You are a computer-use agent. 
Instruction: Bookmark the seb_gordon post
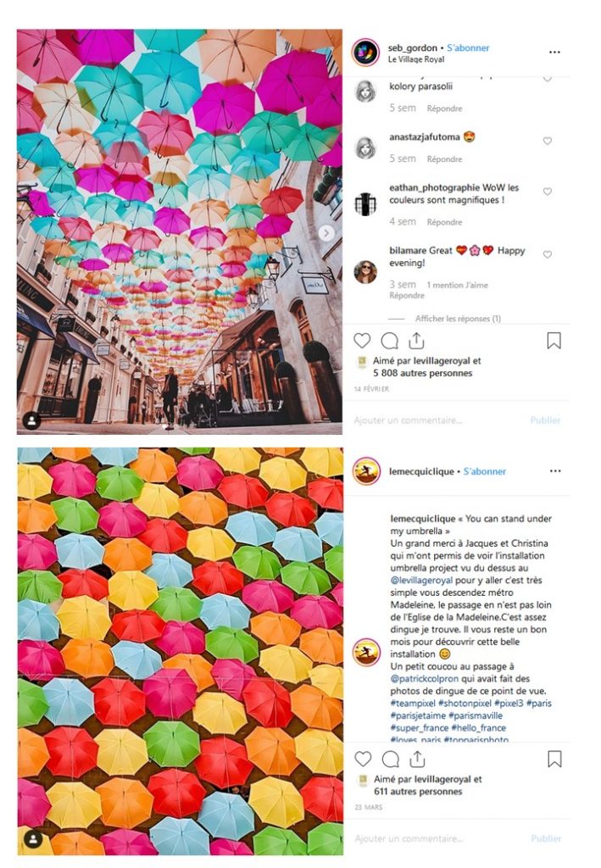click(x=554, y=341)
